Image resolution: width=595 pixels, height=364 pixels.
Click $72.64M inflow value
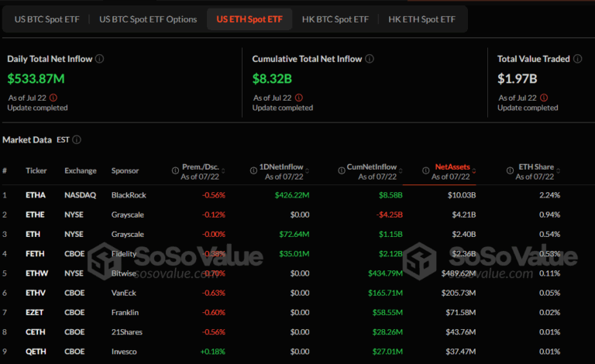pyautogui.click(x=294, y=235)
